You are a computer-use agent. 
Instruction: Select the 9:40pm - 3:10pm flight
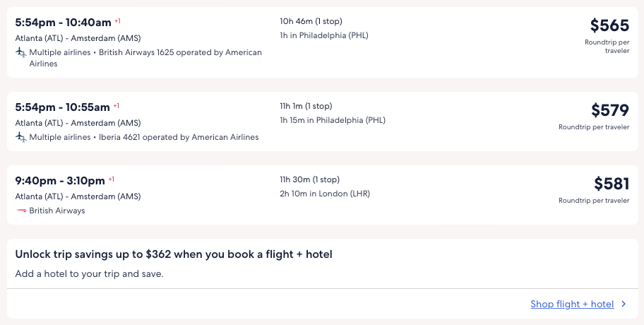(60, 181)
